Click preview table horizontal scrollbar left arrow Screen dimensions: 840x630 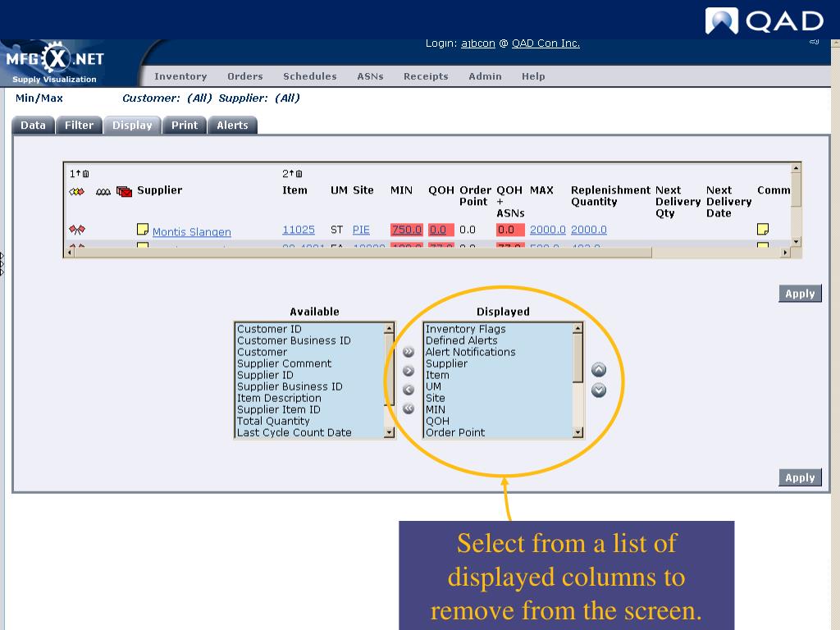click(70, 253)
